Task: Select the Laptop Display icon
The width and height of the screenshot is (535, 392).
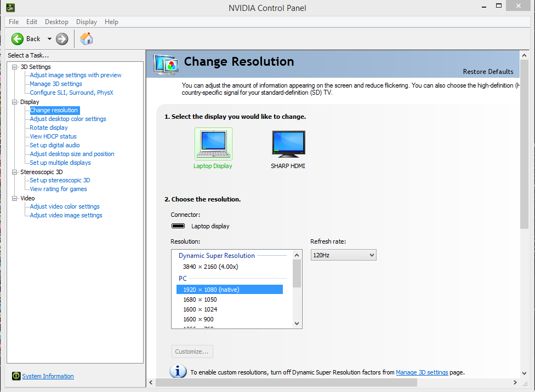Action: tap(213, 144)
